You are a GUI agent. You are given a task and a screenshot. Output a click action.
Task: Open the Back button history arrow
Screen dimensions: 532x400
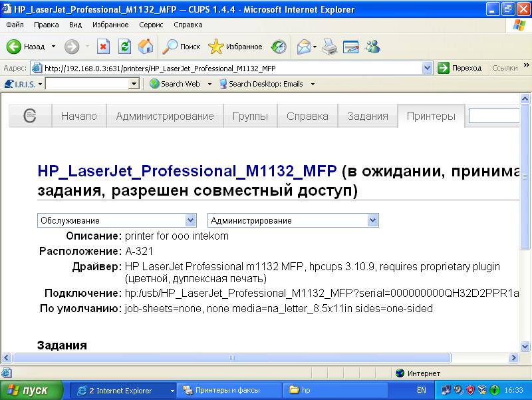coord(53,47)
